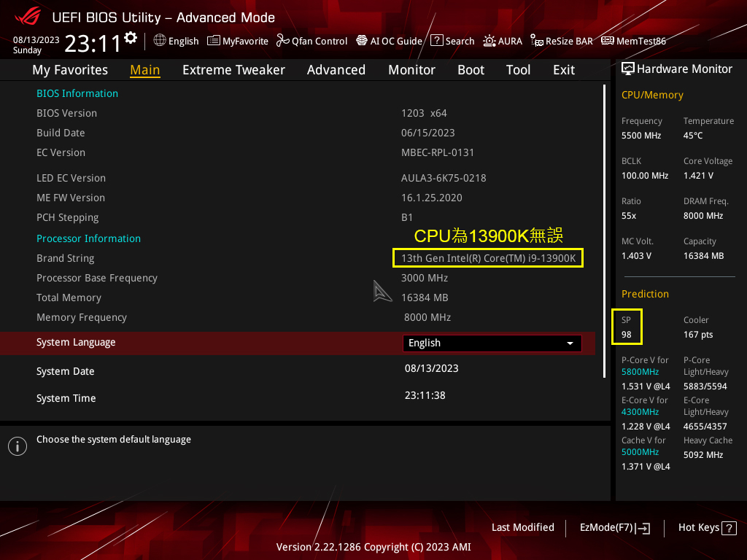Open the Monitor tab
This screenshot has width=747, height=560.
tap(411, 70)
